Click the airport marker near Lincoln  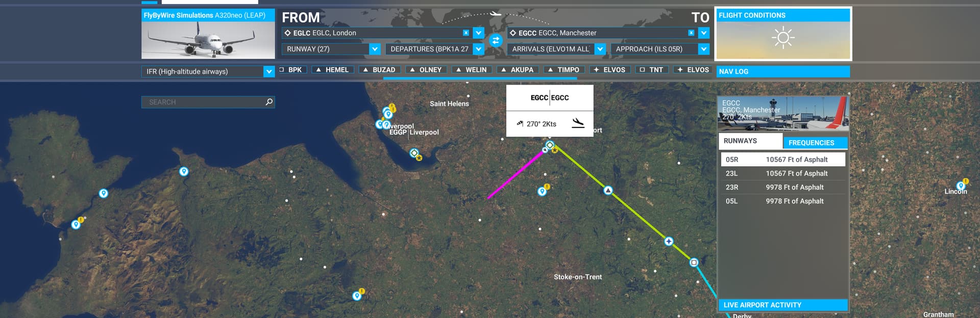pyautogui.click(x=961, y=185)
